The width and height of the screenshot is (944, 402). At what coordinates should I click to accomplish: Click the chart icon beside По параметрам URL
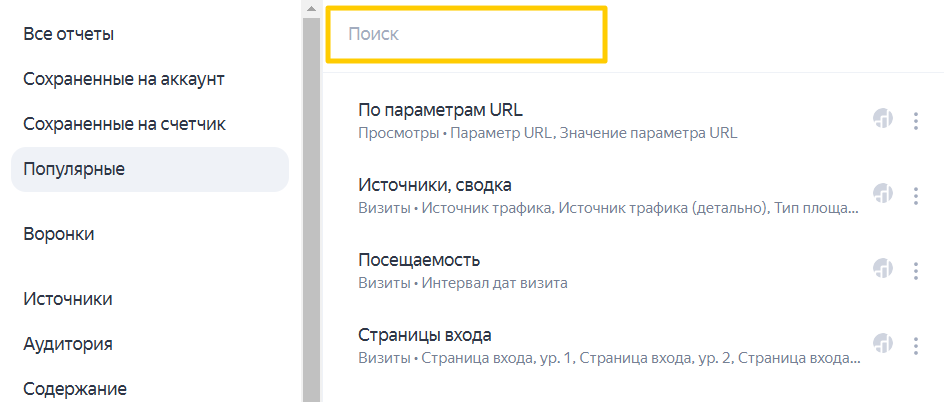(882, 119)
